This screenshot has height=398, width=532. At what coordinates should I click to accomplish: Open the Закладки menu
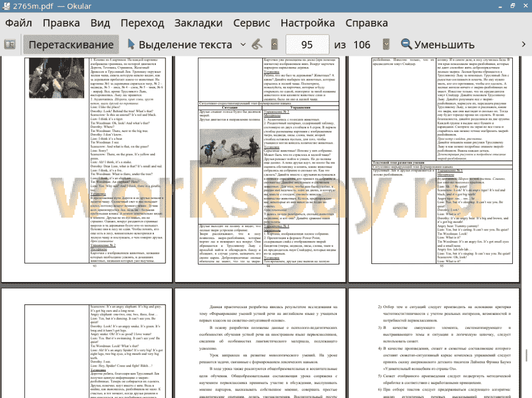198,23
